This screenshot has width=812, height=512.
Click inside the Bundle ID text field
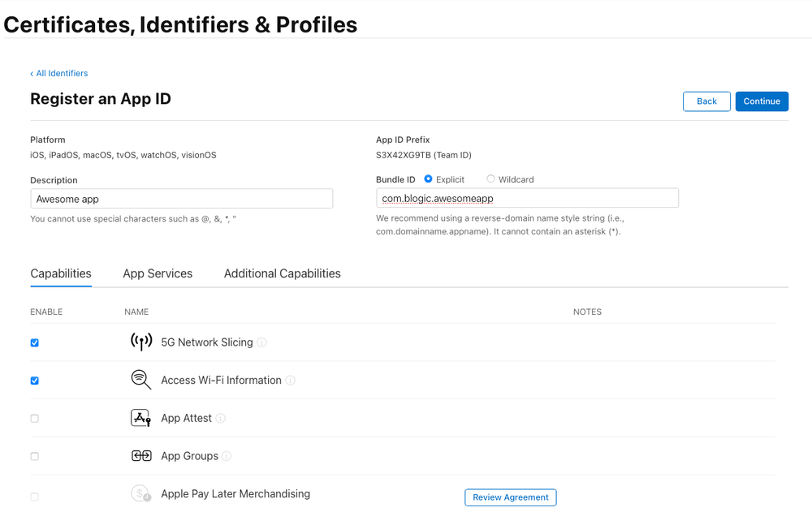click(x=527, y=197)
